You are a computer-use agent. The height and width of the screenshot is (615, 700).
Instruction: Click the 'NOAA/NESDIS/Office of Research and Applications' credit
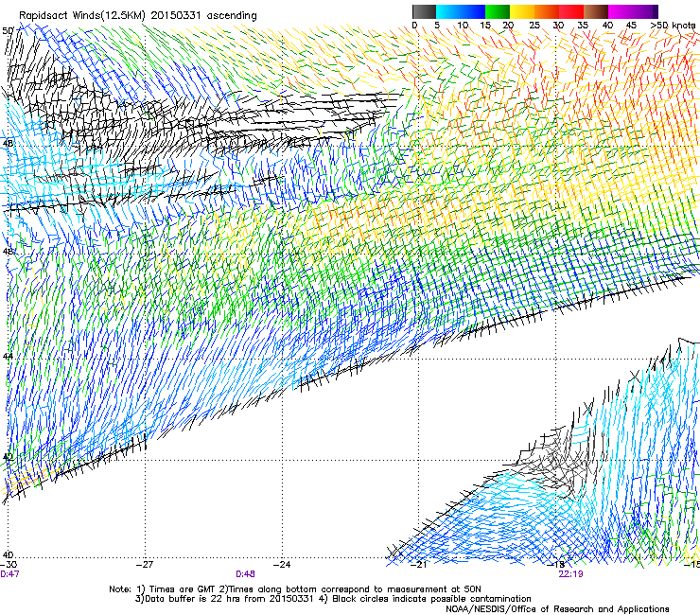557,609
